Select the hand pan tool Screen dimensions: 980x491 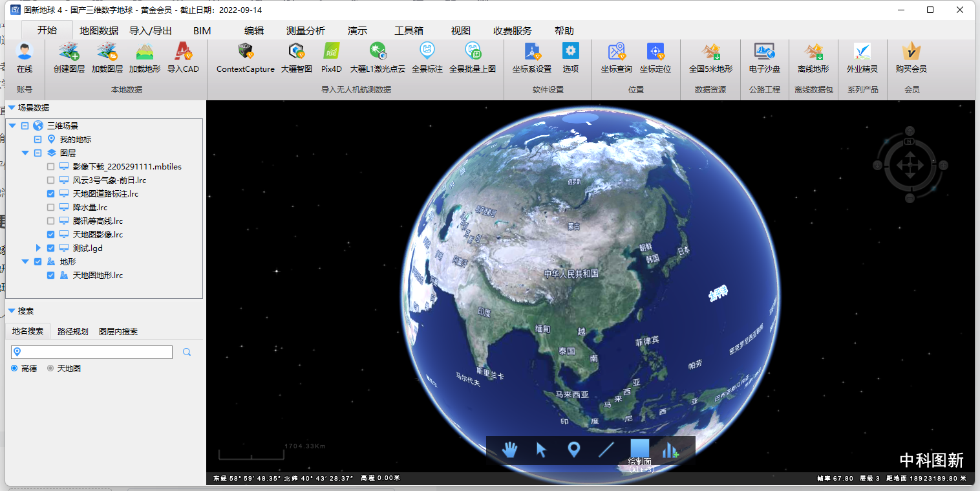[510, 450]
